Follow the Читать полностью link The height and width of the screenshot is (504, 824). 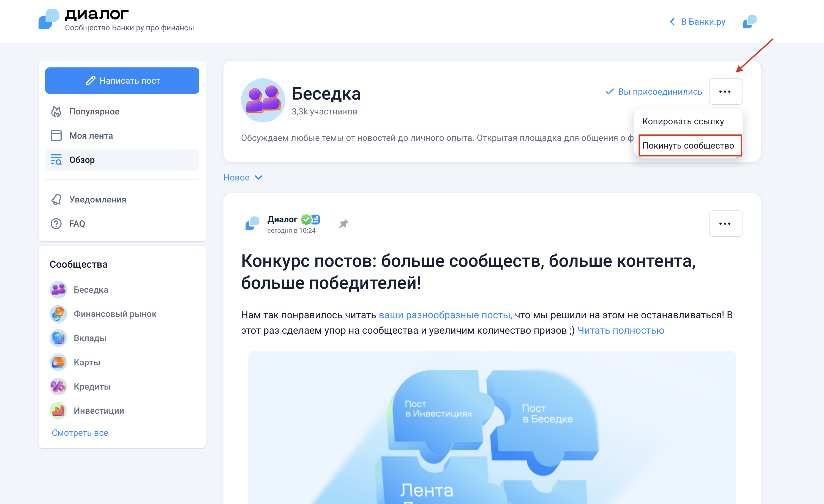click(621, 330)
